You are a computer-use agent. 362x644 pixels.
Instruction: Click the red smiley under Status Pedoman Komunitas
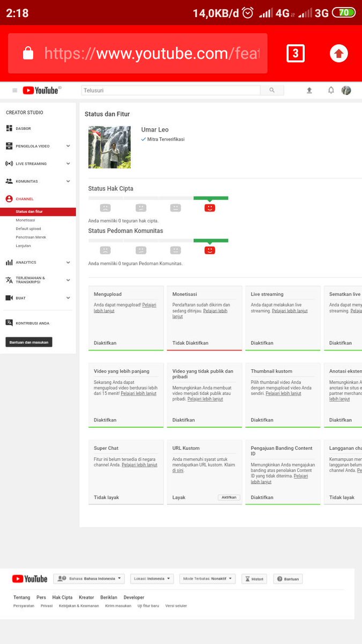coord(210,250)
